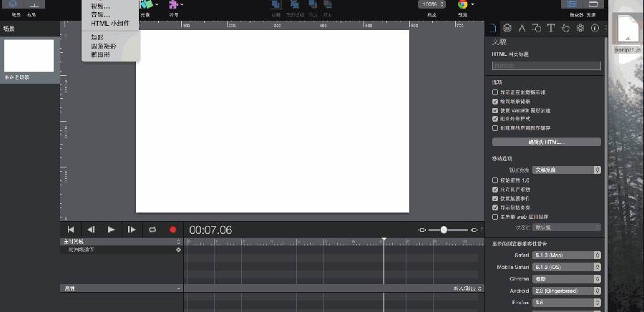Toggle the loop playback icon
The width and height of the screenshot is (644, 312).
tap(152, 230)
